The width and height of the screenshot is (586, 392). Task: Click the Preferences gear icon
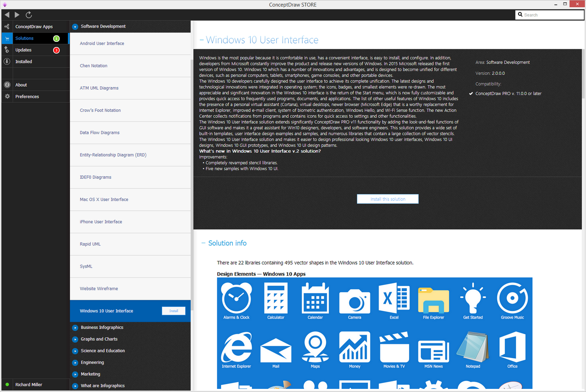click(7, 96)
